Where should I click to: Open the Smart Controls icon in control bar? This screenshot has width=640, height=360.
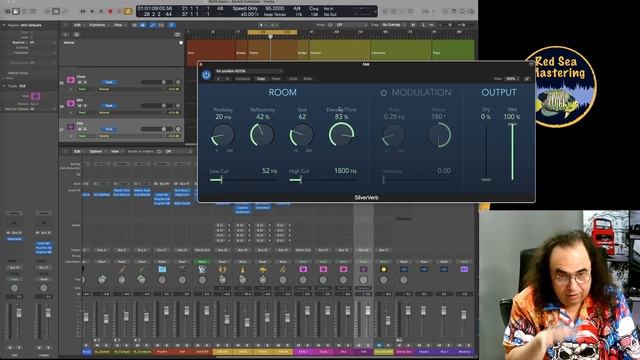pyautogui.click(x=47, y=11)
